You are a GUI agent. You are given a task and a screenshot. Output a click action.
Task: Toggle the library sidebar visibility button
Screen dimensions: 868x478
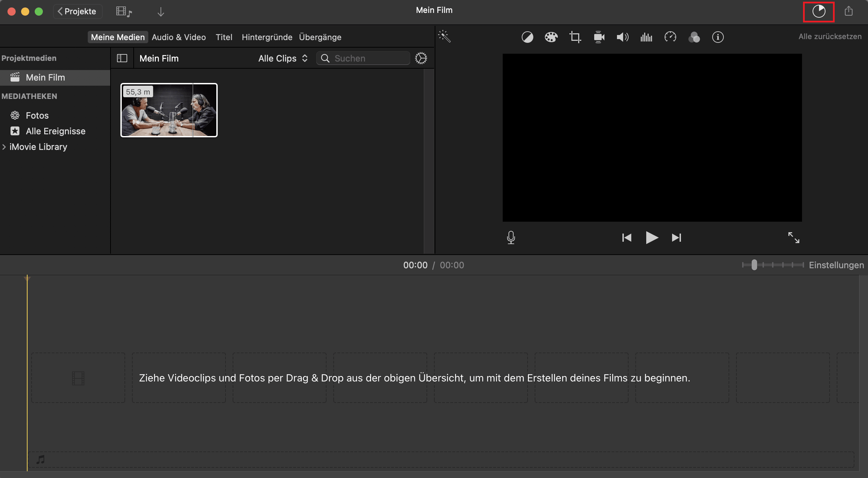122,58
